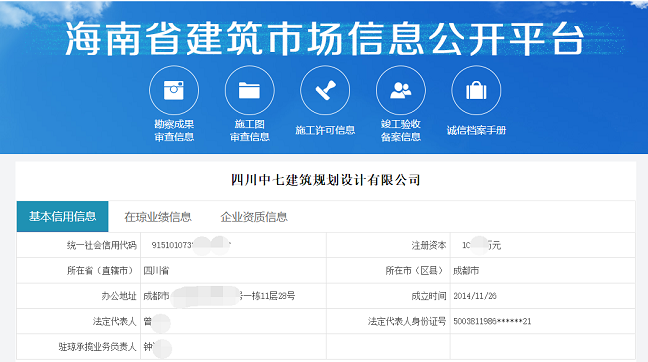Click the 施工图审查信息 text link
This screenshot has width=648, height=362.
coord(250,131)
